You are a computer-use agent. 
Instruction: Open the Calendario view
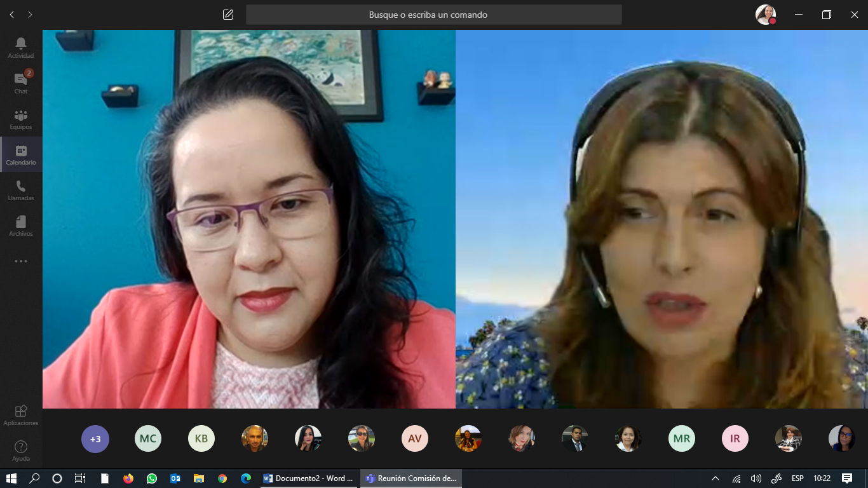[21, 154]
